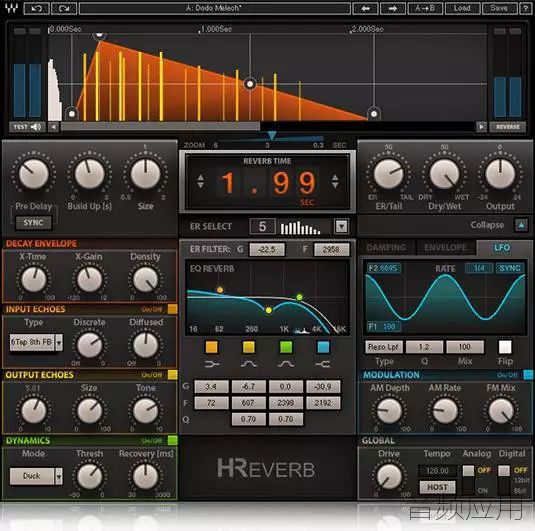
Task: Switch to the DAMPING tab
Action: (x=386, y=247)
